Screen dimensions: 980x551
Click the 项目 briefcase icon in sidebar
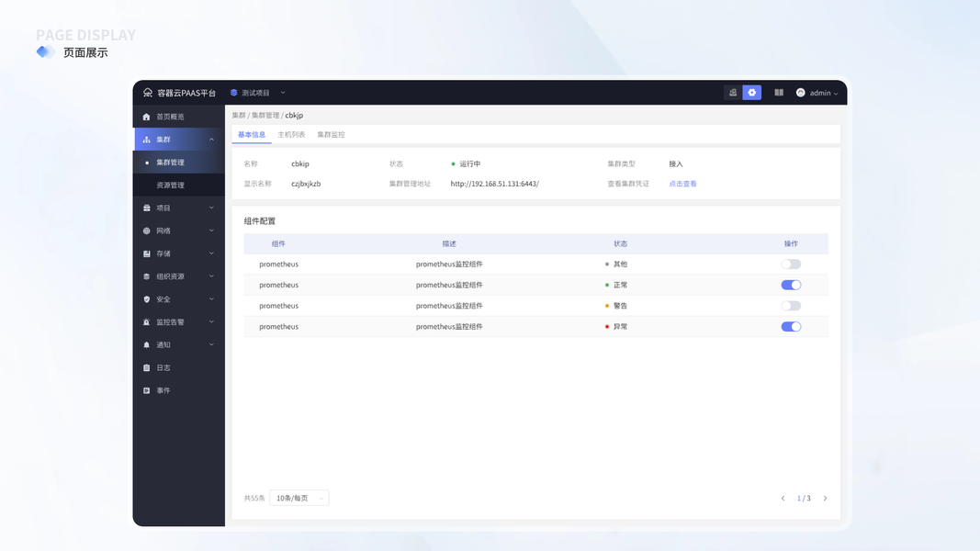[146, 208]
